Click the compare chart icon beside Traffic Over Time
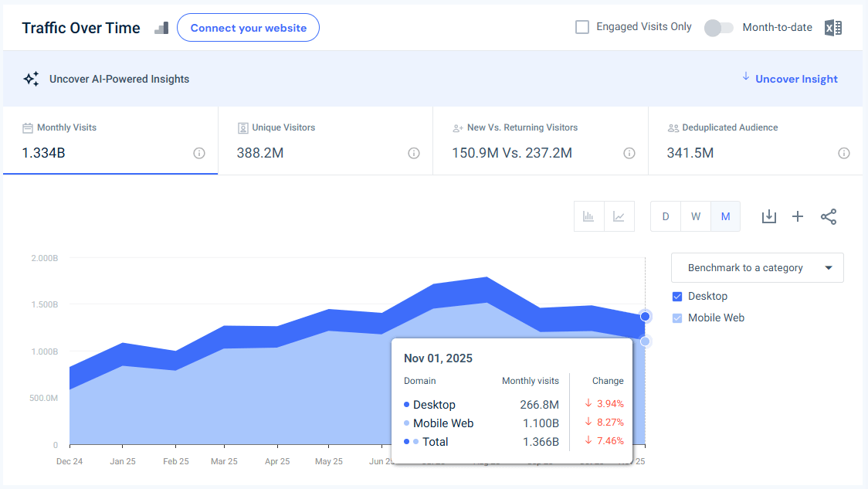868x489 pixels. click(x=161, y=28)
